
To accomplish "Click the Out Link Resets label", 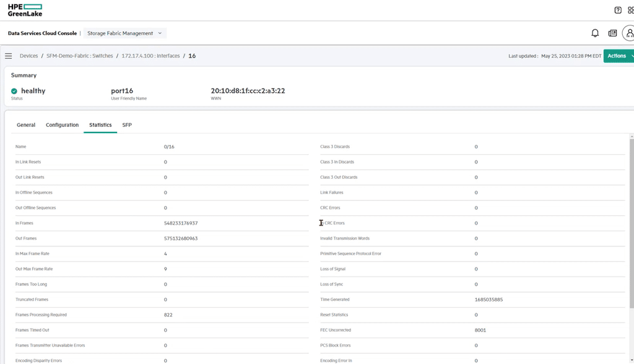I will (30, 177).
